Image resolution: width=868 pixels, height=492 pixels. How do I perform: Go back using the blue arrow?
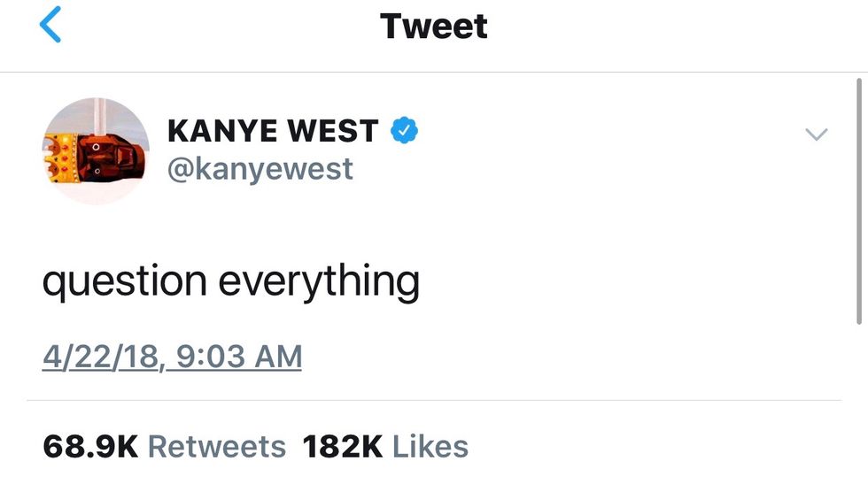pyautogui.click(x=50, y=24)
